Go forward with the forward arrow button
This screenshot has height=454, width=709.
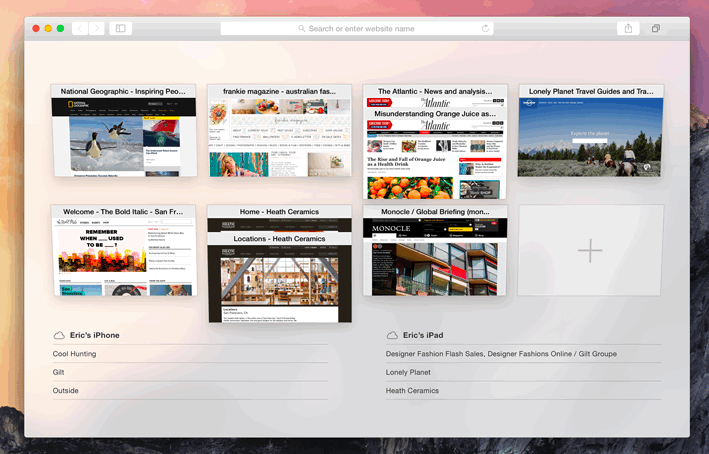[96, 28]
